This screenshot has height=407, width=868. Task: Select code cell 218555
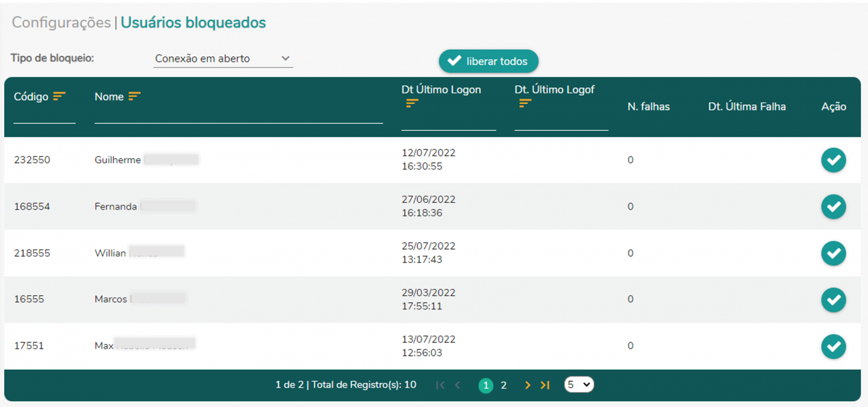[32, 253]
